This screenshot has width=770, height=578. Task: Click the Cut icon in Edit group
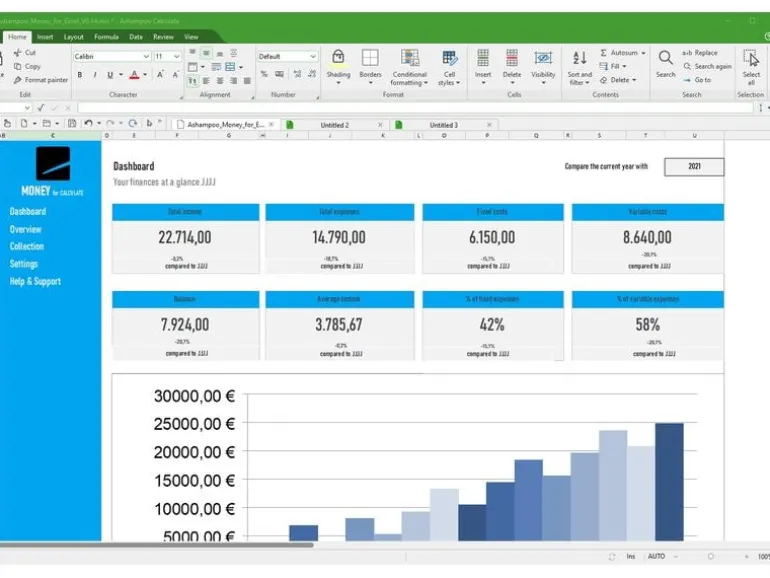pyautogui.click(x=18, y=53)
